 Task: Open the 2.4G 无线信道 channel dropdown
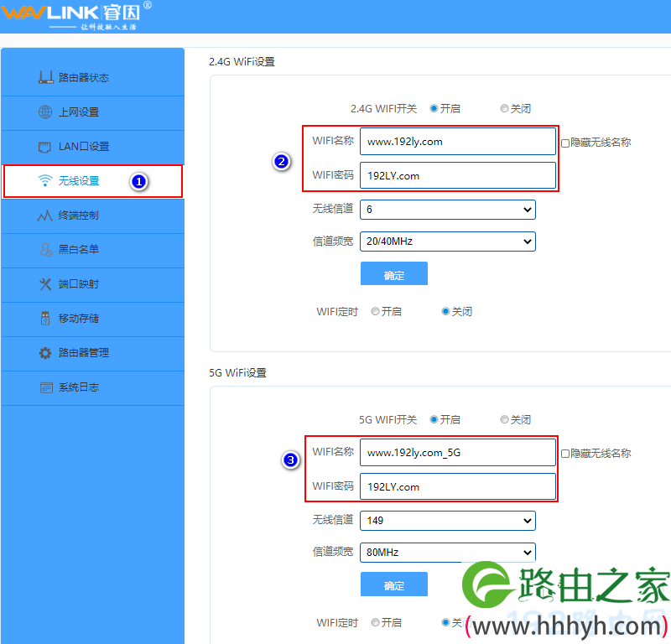[x=528, y=209]
